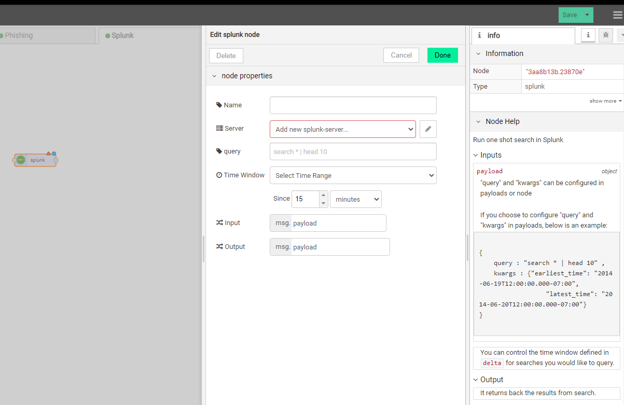Open the minutes unit dropdown
Viewport: 624px width, 405px height.
(x=356, y=199)
